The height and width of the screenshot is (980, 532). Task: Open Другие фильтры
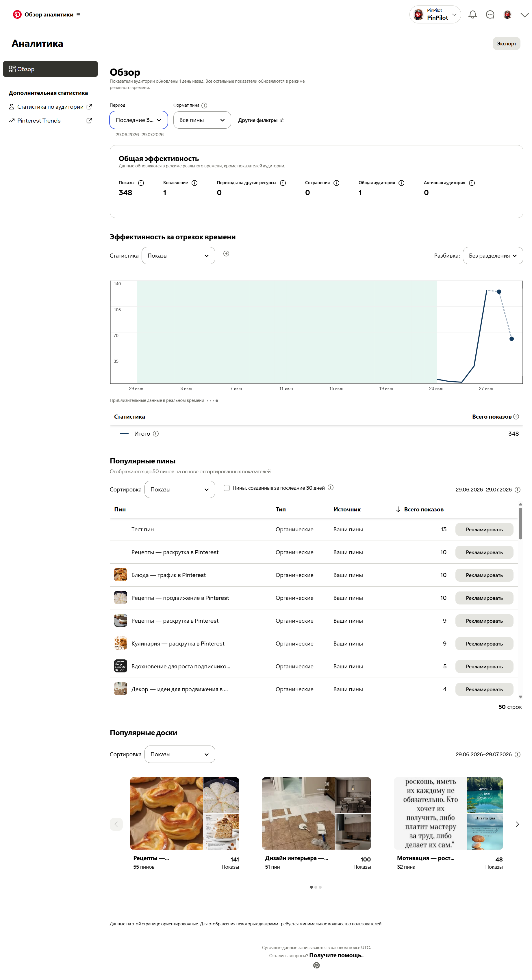coord(261,120)
